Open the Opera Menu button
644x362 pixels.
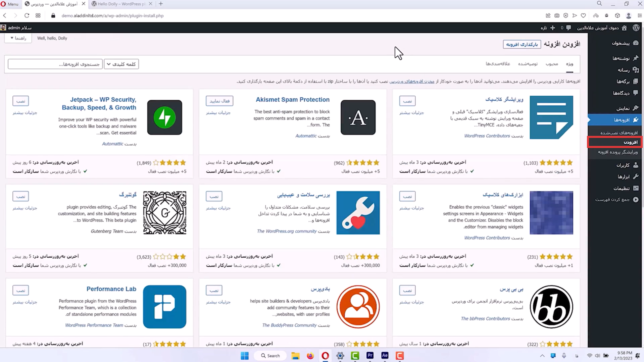tap(10, 4)
